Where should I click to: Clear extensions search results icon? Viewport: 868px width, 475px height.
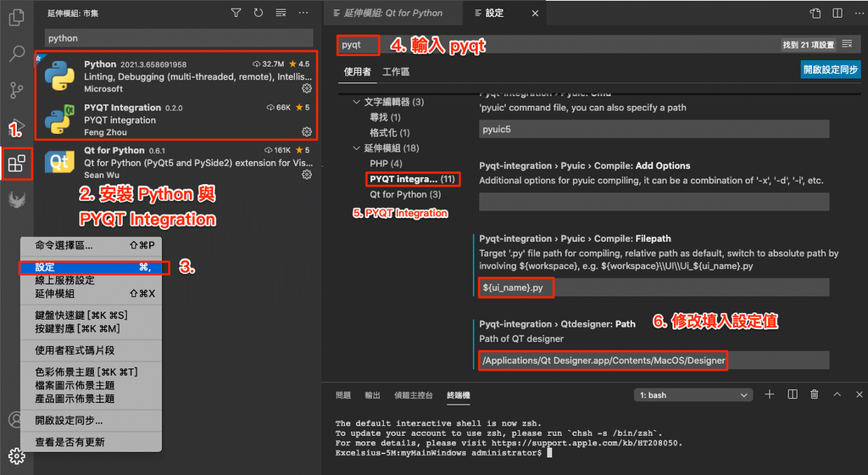pos(281,13)
